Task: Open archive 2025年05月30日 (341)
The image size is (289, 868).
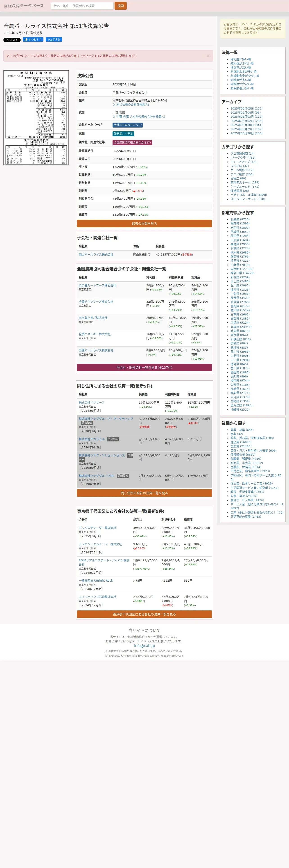Action: click(246, 125)
